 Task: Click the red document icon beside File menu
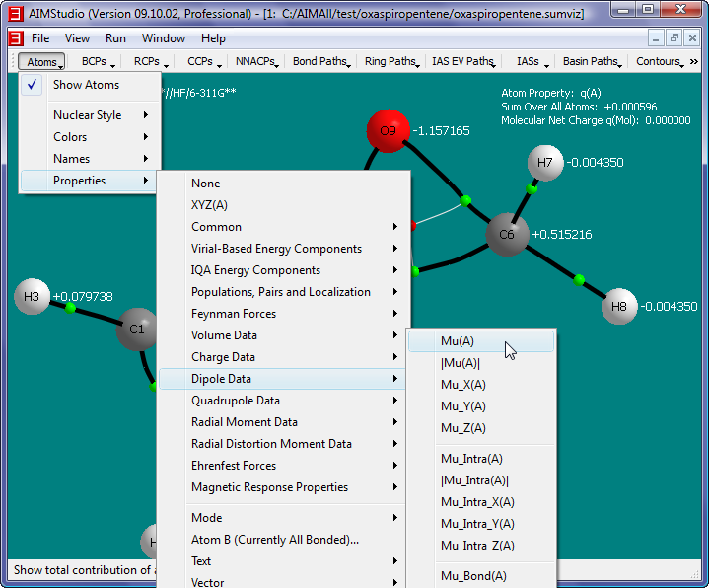(x=15, y=38)
